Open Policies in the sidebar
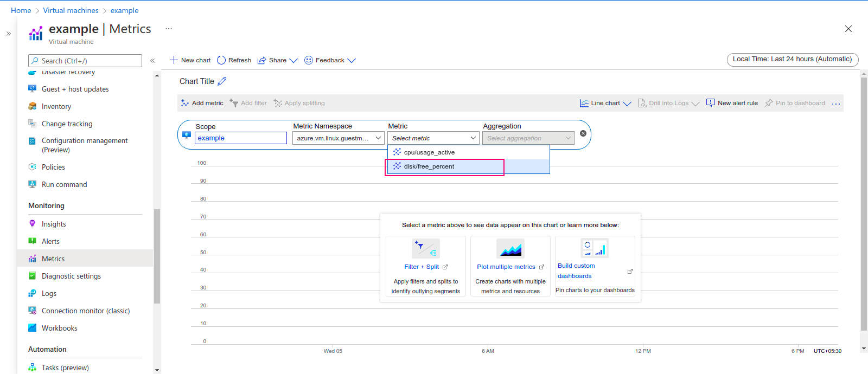 tap(53, 167)
